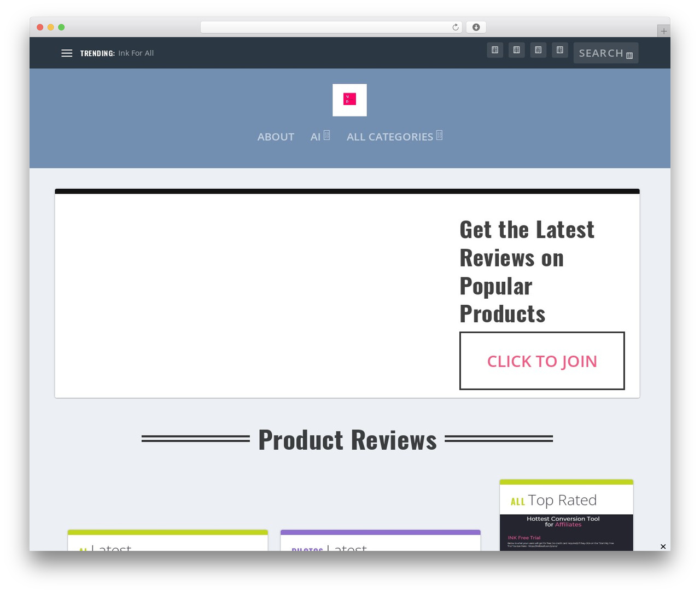Click Get the Latest Reviews headline
700x593 pixels.
click(527, 271)
